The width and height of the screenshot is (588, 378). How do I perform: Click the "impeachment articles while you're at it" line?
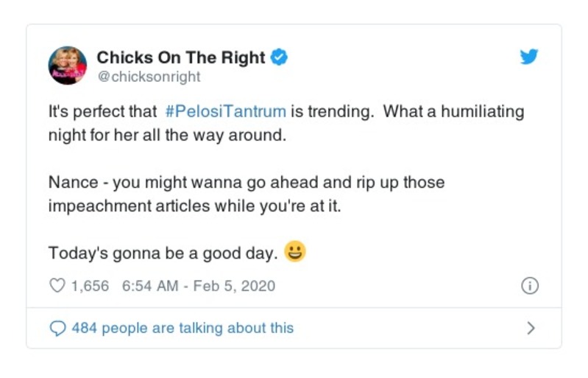pyautogui.click(x=194, y=206)
